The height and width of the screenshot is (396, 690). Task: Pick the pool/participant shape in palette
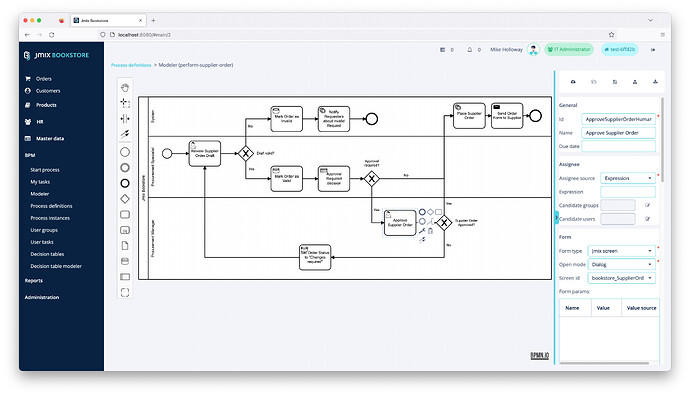125,277
